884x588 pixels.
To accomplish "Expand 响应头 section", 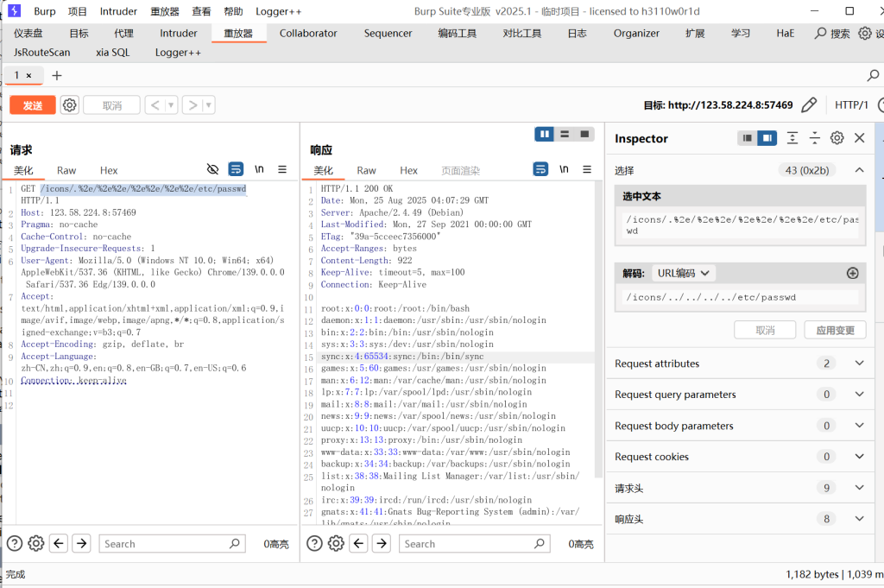I will click(x=859, y=519).
